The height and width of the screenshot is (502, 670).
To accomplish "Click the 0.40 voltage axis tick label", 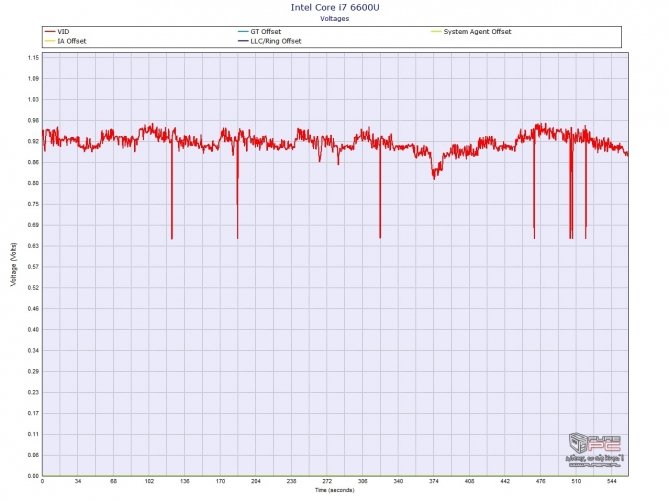I will coord(33,330).
